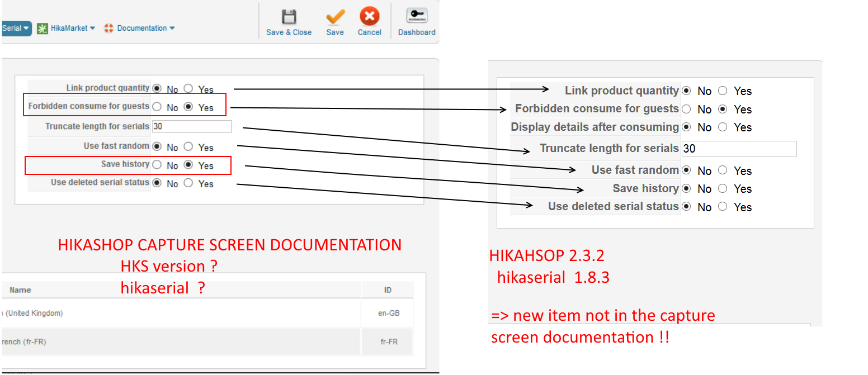Select No for Use deleted serial status, left panel
This screenshot has width=868, height=375.
pos(157,182)
